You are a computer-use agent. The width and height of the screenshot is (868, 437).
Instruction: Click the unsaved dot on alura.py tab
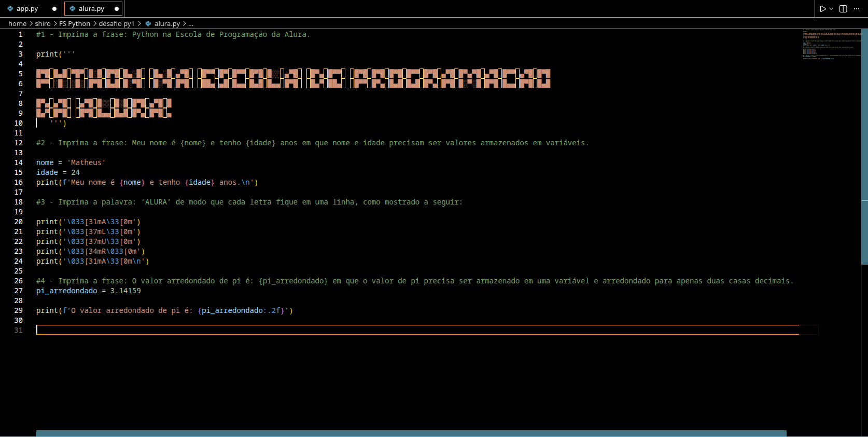coord(117,9)
